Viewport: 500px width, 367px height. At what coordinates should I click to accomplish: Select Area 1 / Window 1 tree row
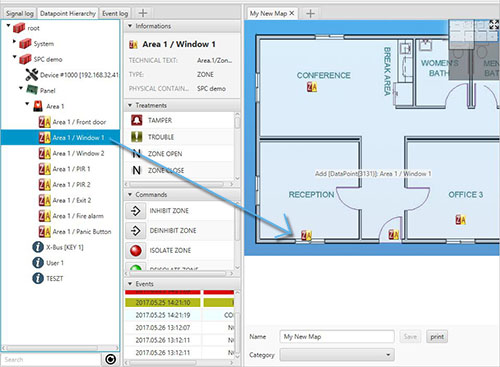60,137
